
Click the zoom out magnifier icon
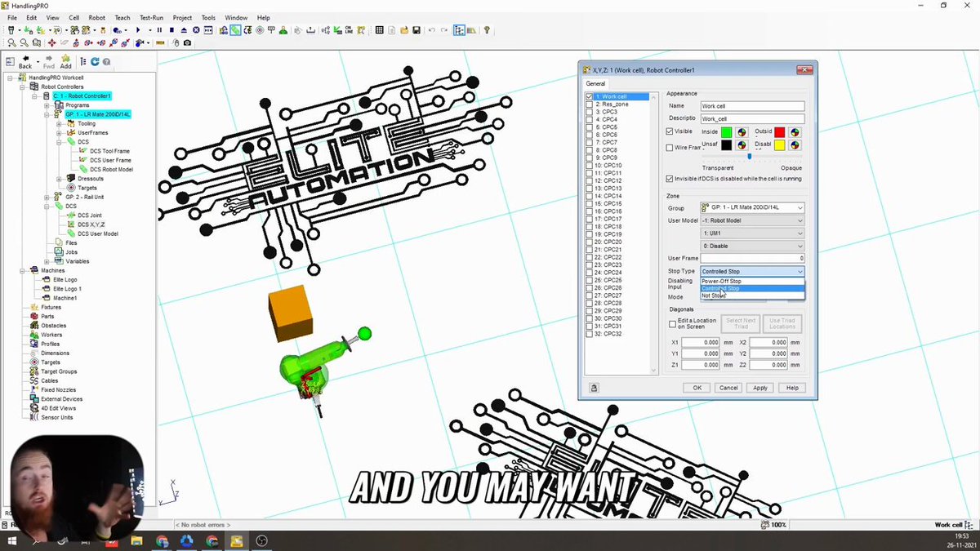(x=24, y=42)
